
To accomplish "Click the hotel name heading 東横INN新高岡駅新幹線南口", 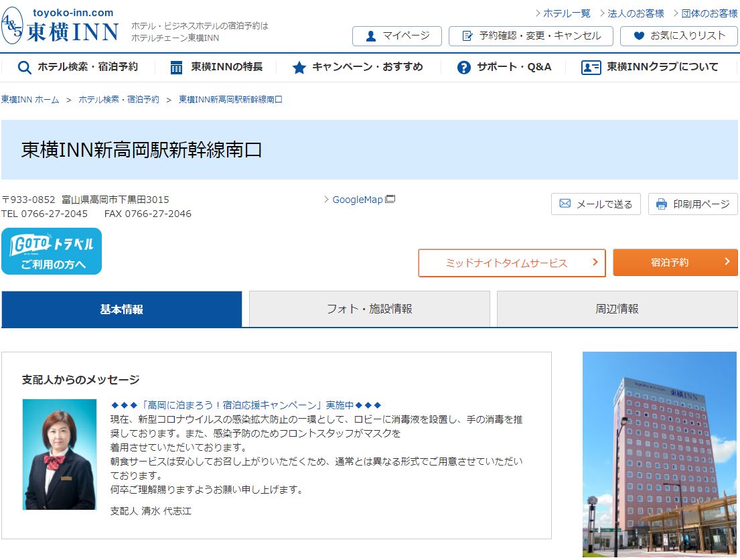I will click(141, 150).
